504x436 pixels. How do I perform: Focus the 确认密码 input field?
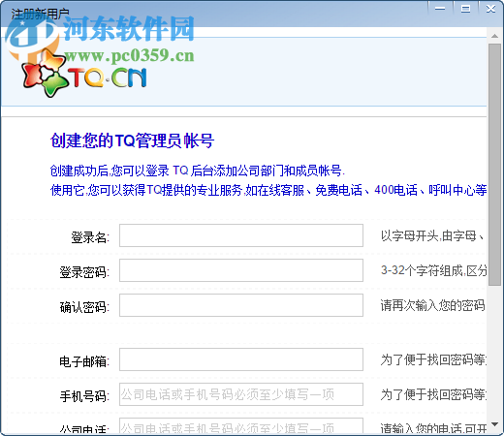click(241, 305)
